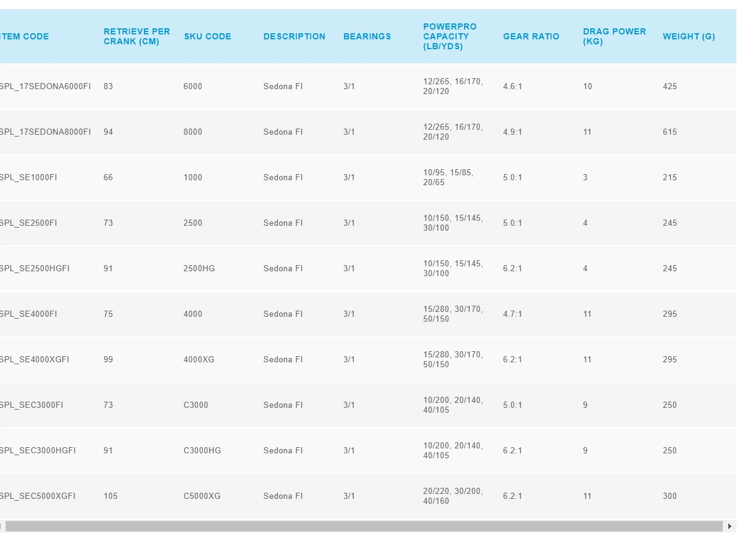This screenshot has width=756, height=537.
Task: Select item code SPL_17SEDONA8000FI
Action: (x=45, y=132)
